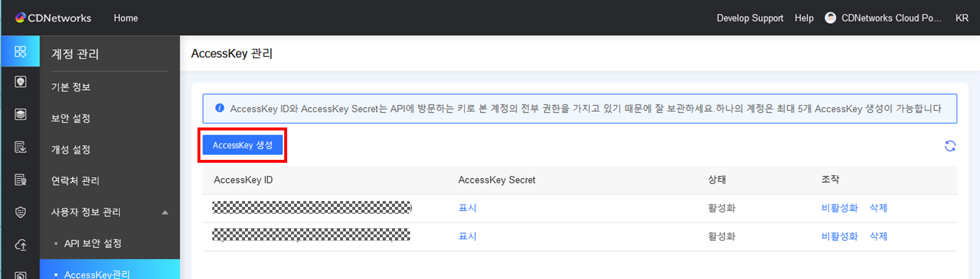Deactivate the second AccessKey with 비활성화

(839, 236)
